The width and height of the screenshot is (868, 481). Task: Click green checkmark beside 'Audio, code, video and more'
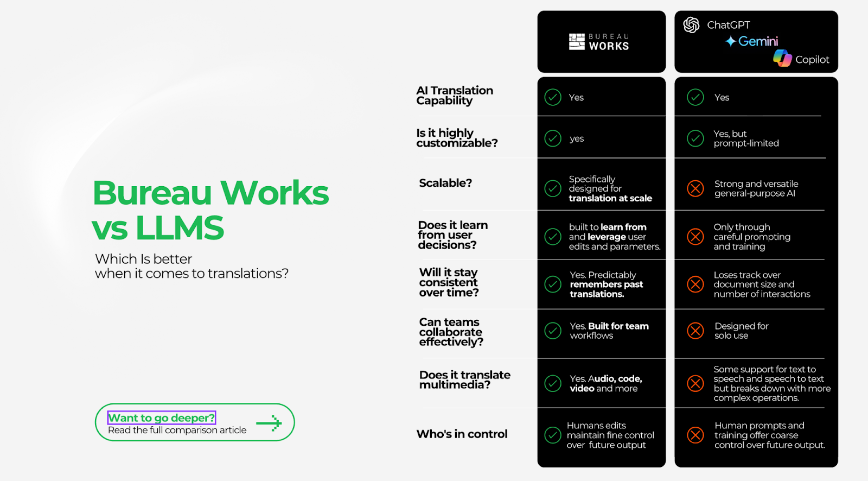(x=553, y=383)
